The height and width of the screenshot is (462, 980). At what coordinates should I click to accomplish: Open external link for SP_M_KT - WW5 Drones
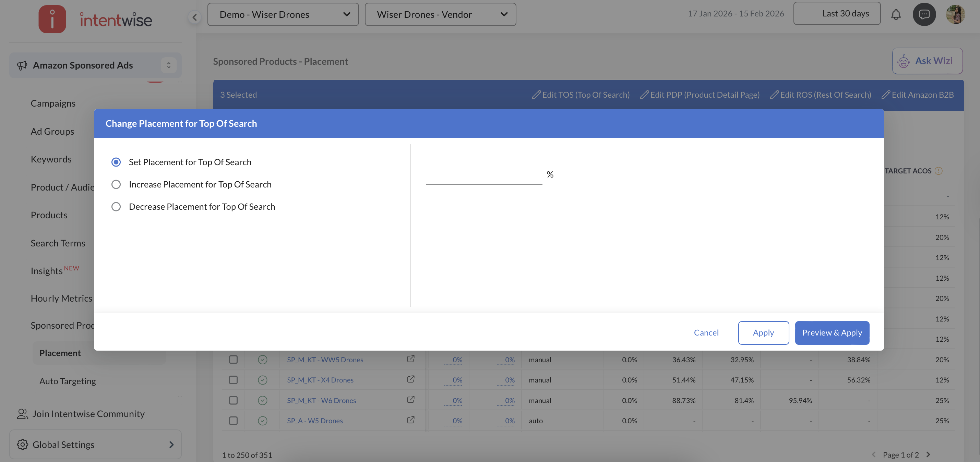point(410,359)
